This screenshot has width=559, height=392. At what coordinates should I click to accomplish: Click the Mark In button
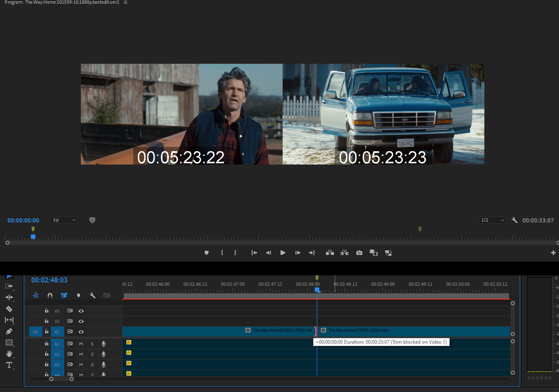222,253
